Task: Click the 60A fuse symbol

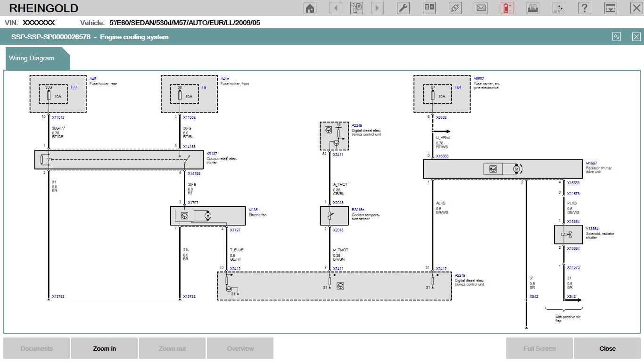Action: tap(180, 96)
